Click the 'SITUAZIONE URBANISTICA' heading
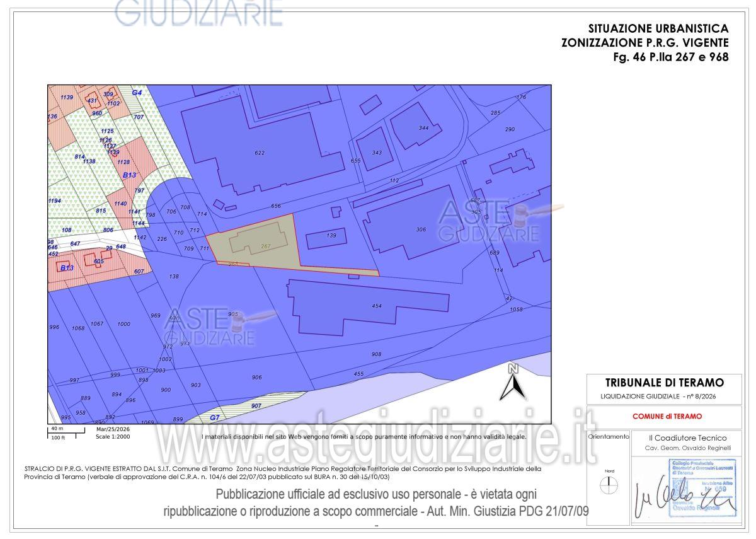756x539 pixels. pyautogui.click(x=658, y=28)
